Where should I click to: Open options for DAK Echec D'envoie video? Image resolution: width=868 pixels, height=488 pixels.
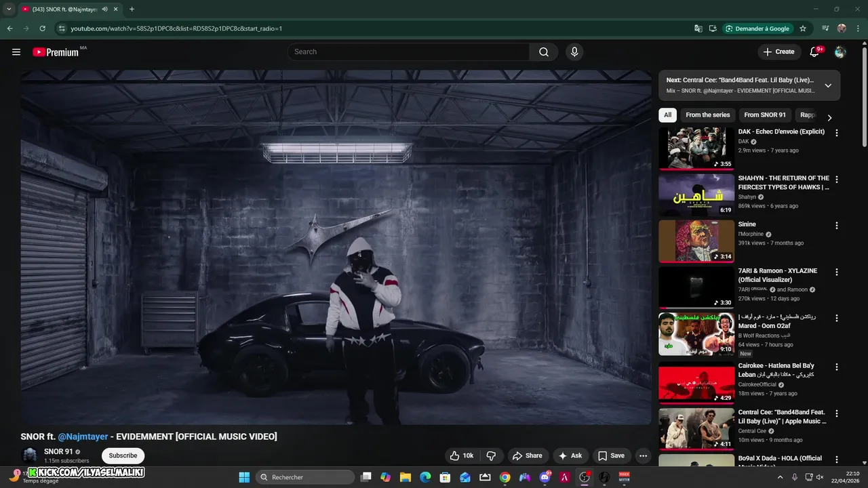[837, 133]
